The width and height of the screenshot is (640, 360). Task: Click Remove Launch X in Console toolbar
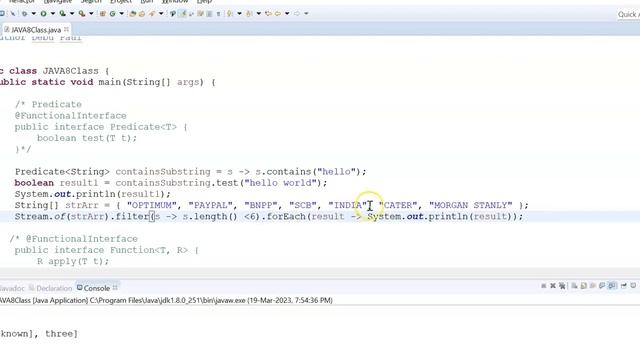[x=553, y=286]
